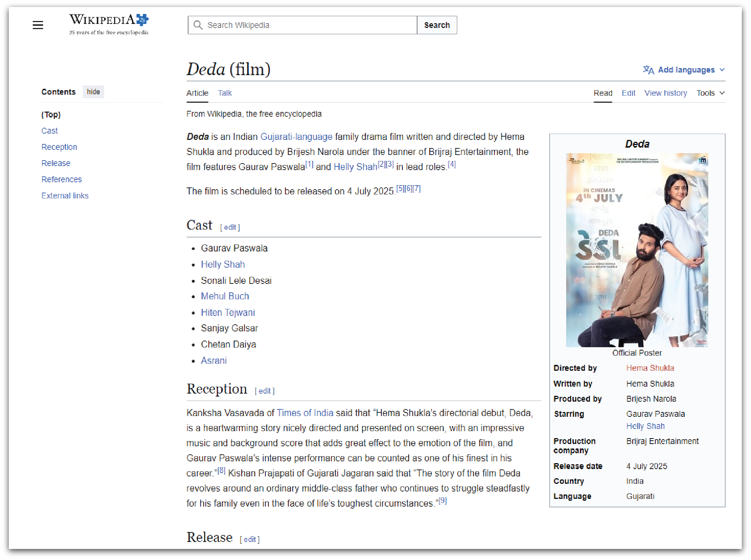Screen dimensions: 751x560
Task: Open the hamburger main menu
Action: coord(38,25)
